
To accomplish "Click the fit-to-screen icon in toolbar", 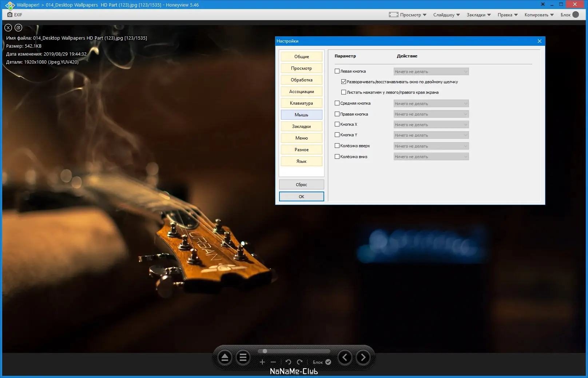I will (x=393, y=15).
